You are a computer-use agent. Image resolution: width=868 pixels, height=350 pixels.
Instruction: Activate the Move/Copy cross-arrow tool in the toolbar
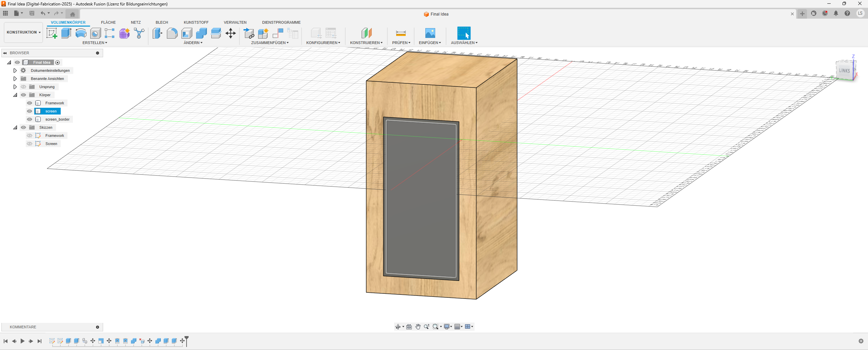pyautogui.click(x=231, y=33)
